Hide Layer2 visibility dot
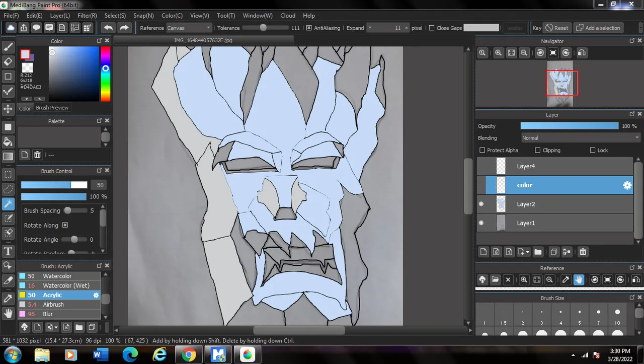Screen dimensions: 644x364 click(481, 204)
